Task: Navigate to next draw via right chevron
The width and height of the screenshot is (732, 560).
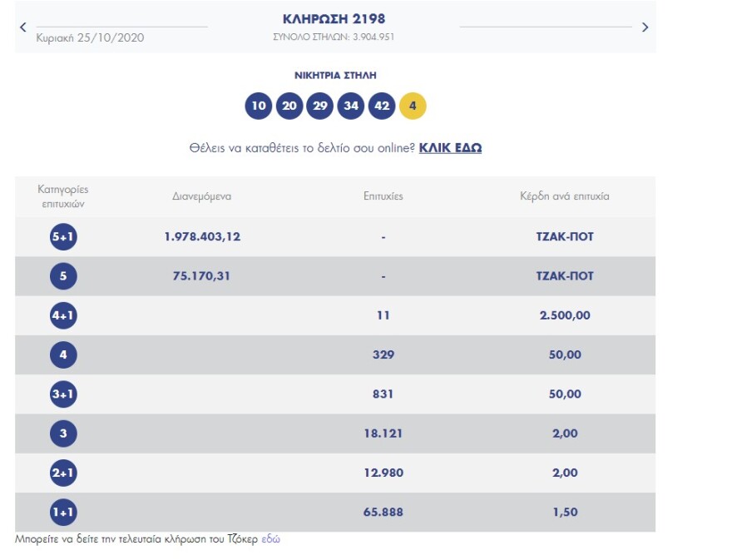Action: point(644,27)
